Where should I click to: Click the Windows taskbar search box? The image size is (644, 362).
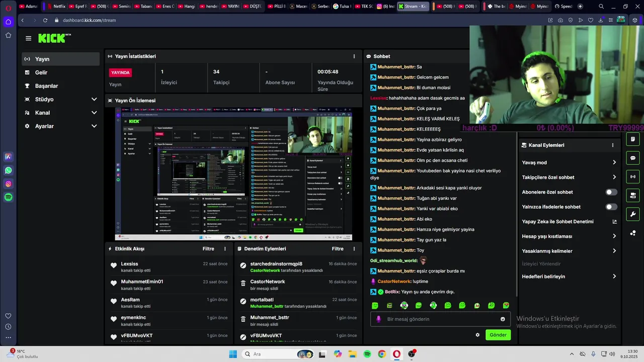pos(277,354)
